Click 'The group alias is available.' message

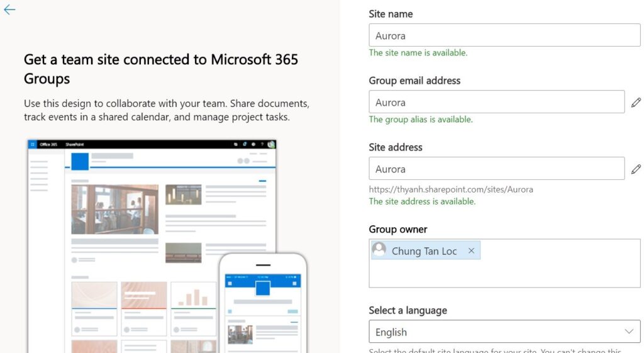421,119
